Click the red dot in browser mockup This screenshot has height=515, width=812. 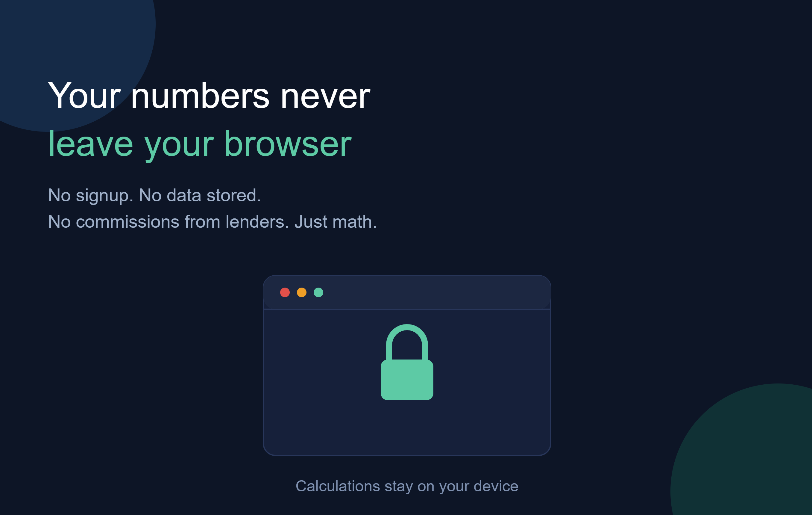[285, 292]
